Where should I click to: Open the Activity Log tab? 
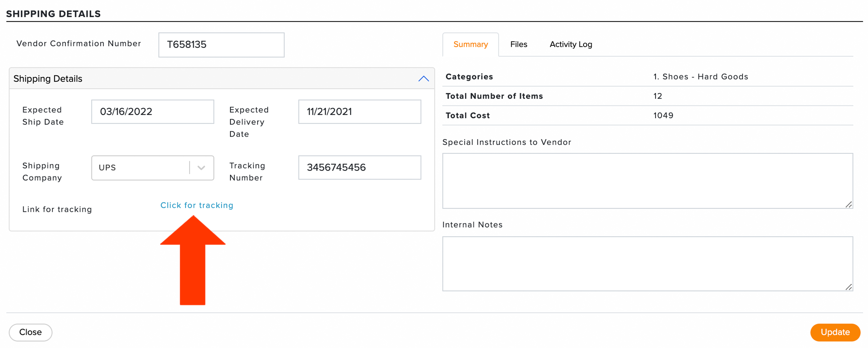(571, 44)
